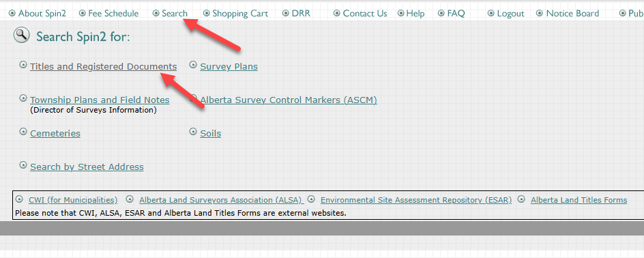The image size is (644, 258).
Task: Click bullet icon beside Survey Plans
Action: coord(193,65)
